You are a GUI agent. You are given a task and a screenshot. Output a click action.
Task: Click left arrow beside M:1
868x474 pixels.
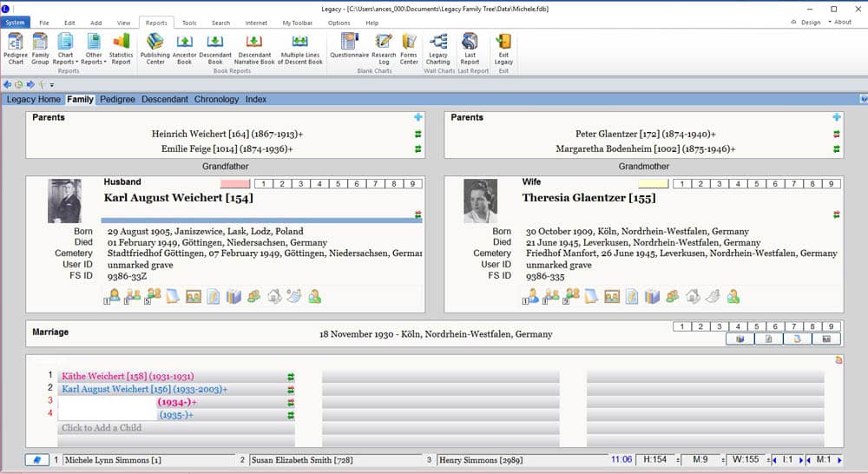(808, 460)
